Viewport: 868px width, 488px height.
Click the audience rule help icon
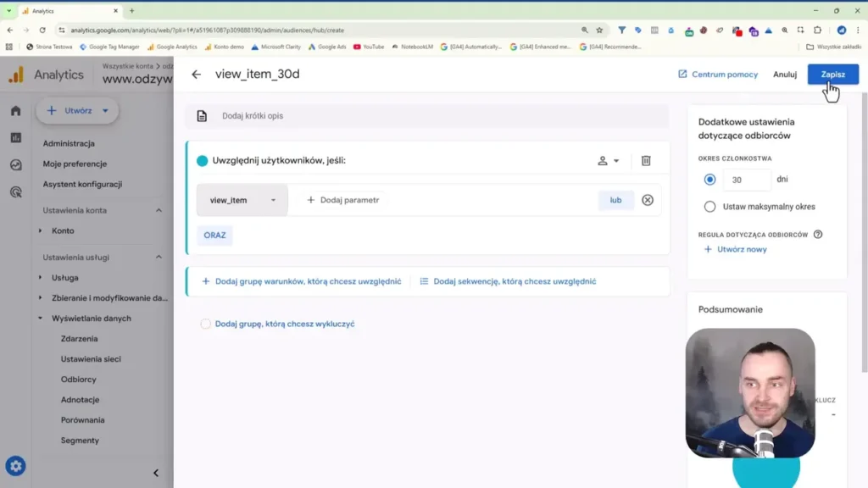pyautogui.click(x=818, y=235)
